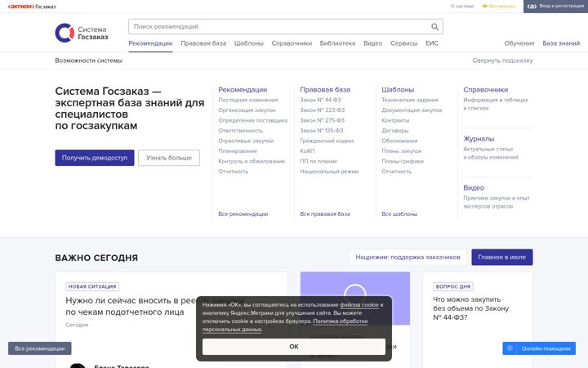This screenshot has height=368, width=588.
Task: Open Вся правовая база link
Action: pos(325,213)
